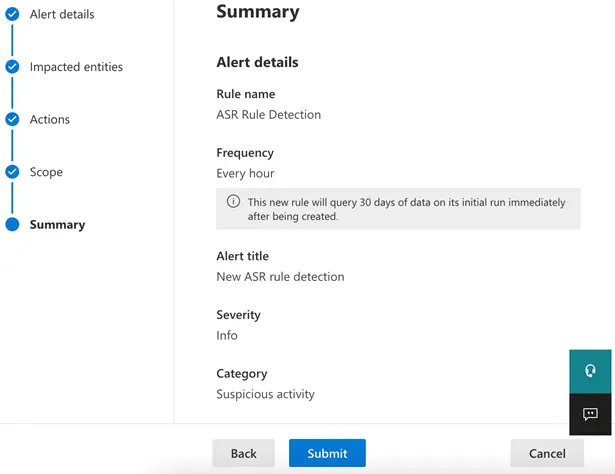Cancel the rule creation wizard
Screen dimensions: 615x474
547,453
